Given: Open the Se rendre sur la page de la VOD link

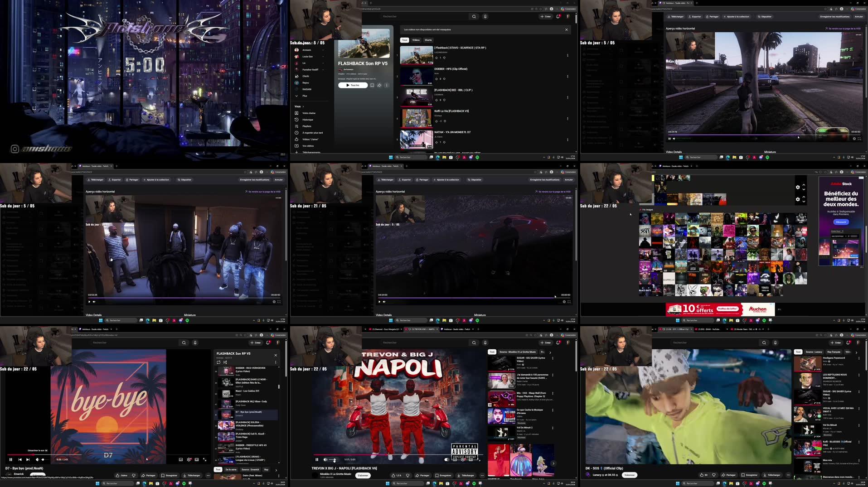Looking at the screenshot, I should coord(844,28).
